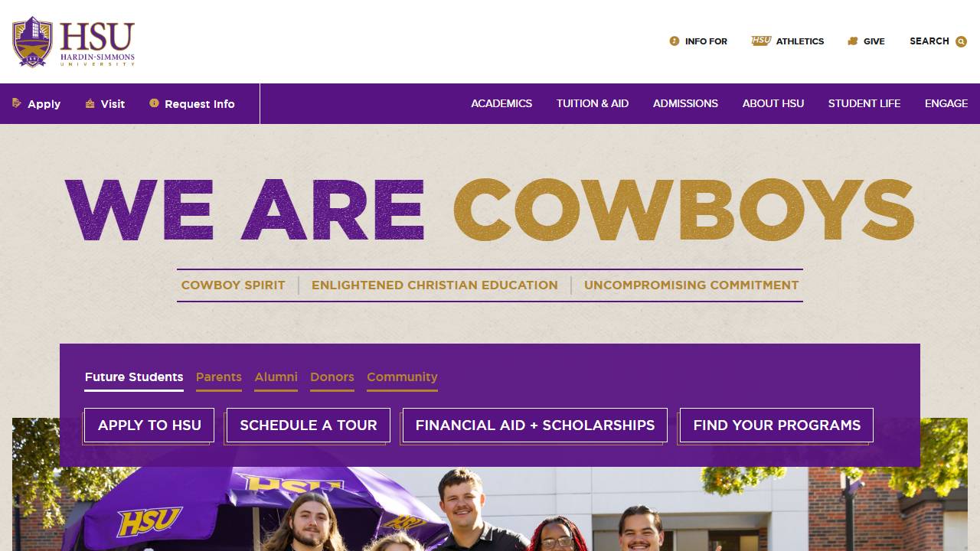Click the HSU Athletics logo icon

click(761, 41)
